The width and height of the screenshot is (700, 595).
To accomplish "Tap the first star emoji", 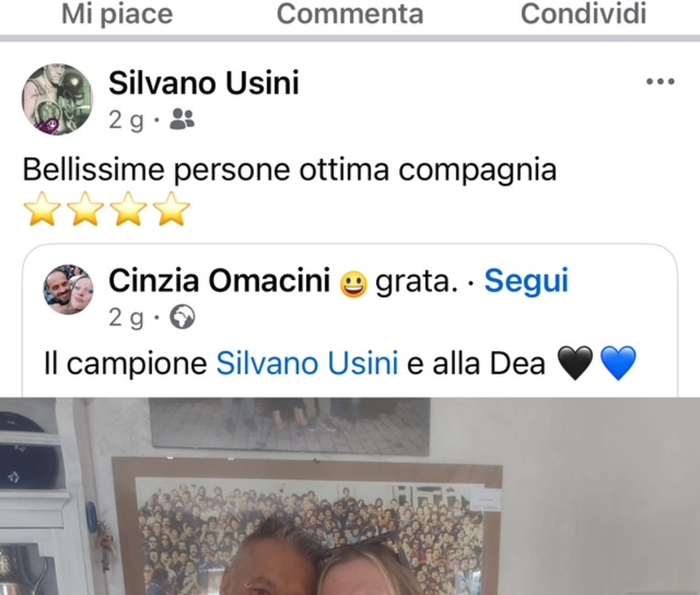I will [42, 208].
